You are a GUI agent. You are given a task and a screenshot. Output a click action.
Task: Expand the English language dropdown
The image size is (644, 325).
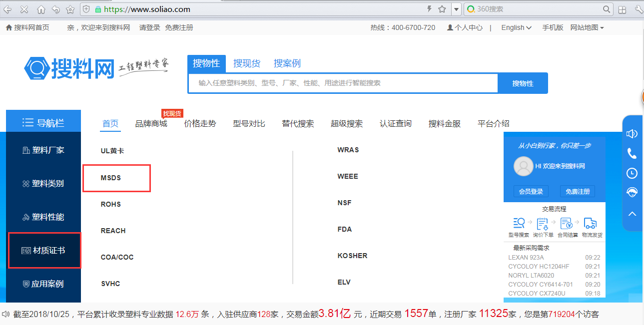(516, 28)
